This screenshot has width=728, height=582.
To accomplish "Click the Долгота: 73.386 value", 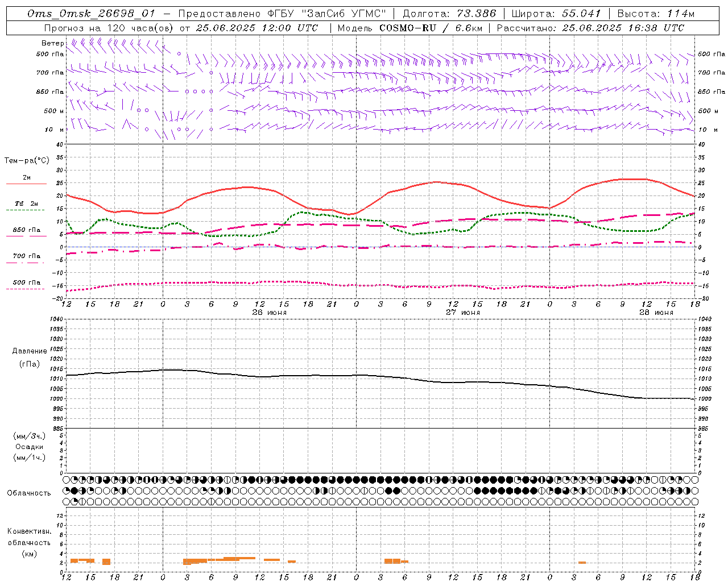I will click(x=449, y=14).
